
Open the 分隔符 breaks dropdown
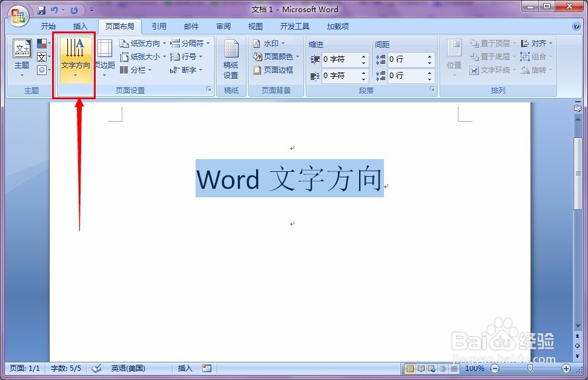190,44
